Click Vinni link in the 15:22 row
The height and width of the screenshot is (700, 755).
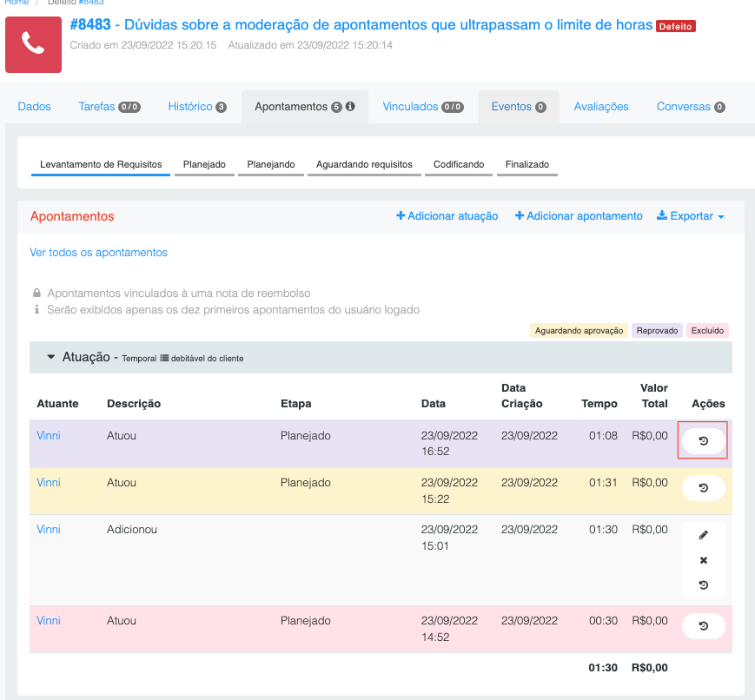click(x=49, y=482)
